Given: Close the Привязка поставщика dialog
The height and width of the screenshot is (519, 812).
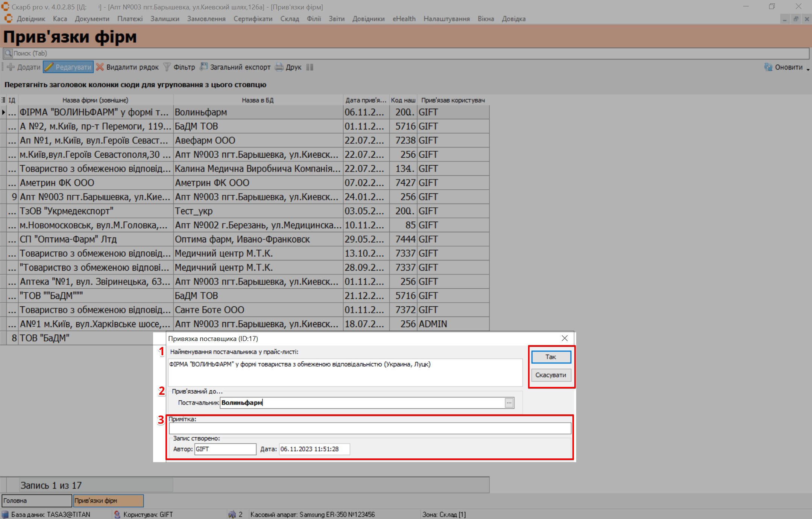Looking at the screenshot, I should (x=565, y=338).
